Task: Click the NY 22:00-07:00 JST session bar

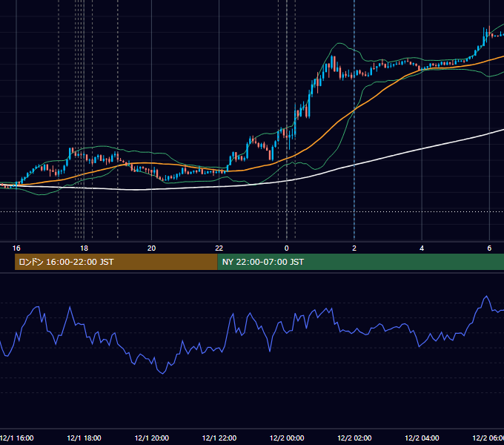Action: point(361,262)
